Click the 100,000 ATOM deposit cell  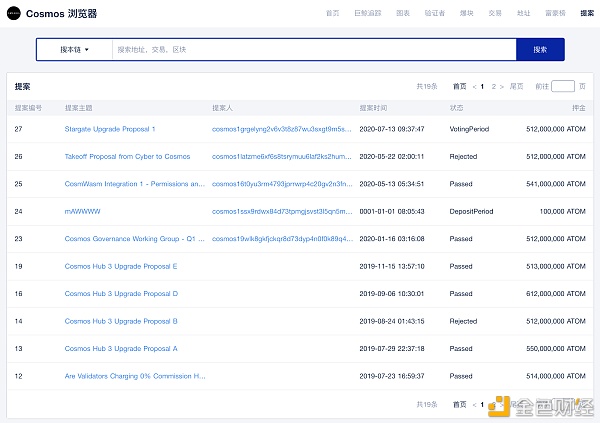point(562,211)
